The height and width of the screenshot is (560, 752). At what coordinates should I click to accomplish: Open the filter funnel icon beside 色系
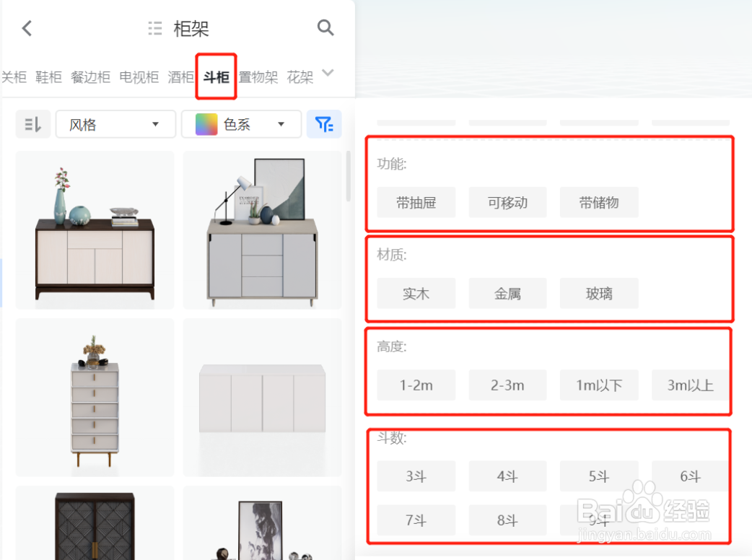coord(324,123)
